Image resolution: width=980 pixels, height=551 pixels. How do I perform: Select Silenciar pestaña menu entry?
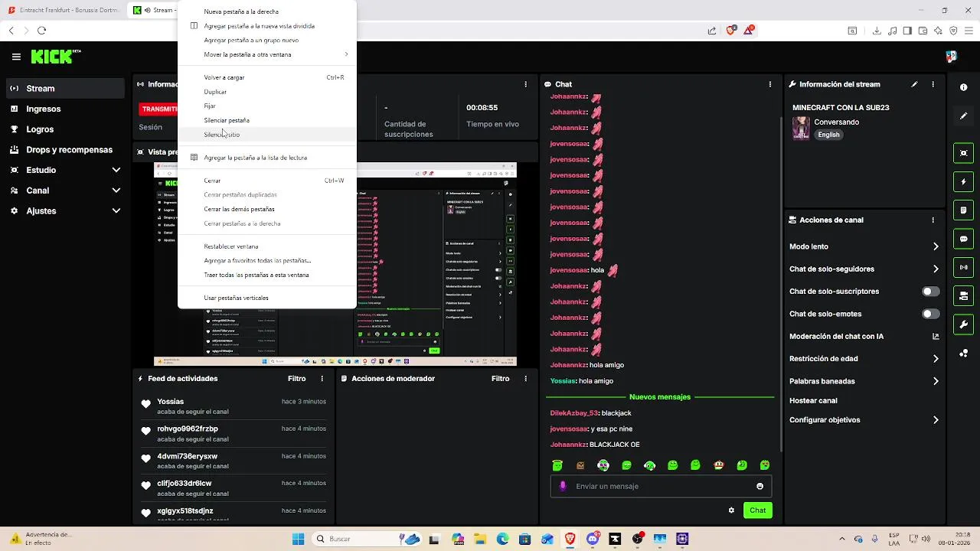267,120
